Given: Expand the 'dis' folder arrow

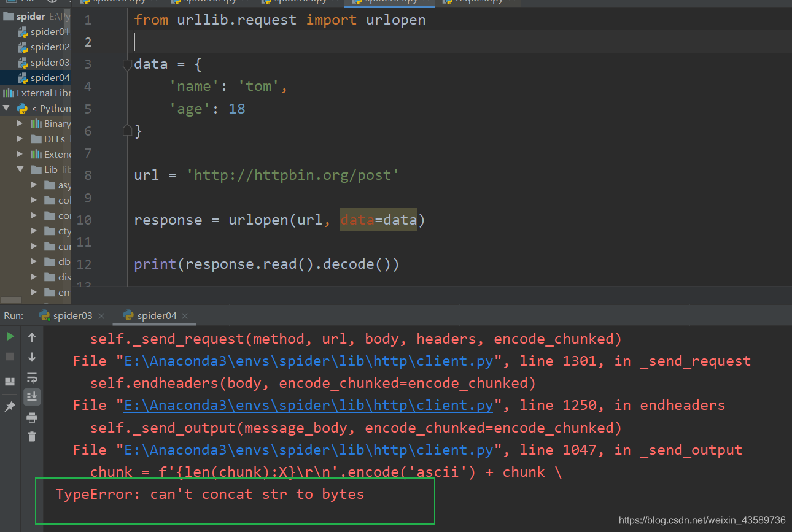Looking at the screenshot, I should point(34,277).
